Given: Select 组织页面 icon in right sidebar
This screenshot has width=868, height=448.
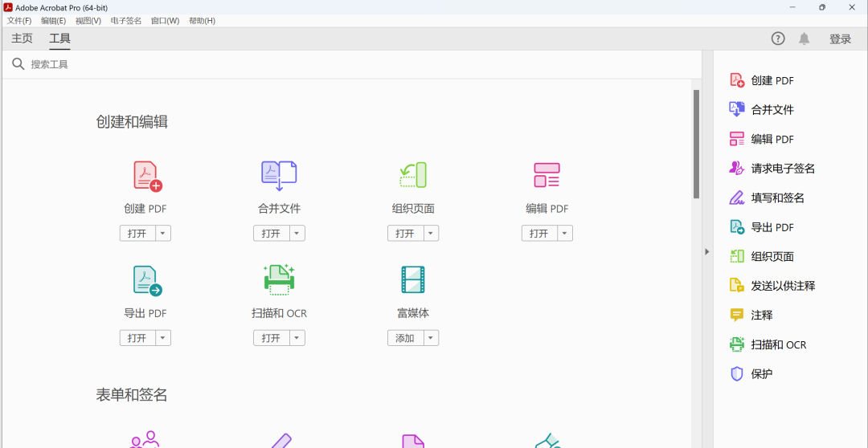Looking at the screenshot, I should pos(737,256).
